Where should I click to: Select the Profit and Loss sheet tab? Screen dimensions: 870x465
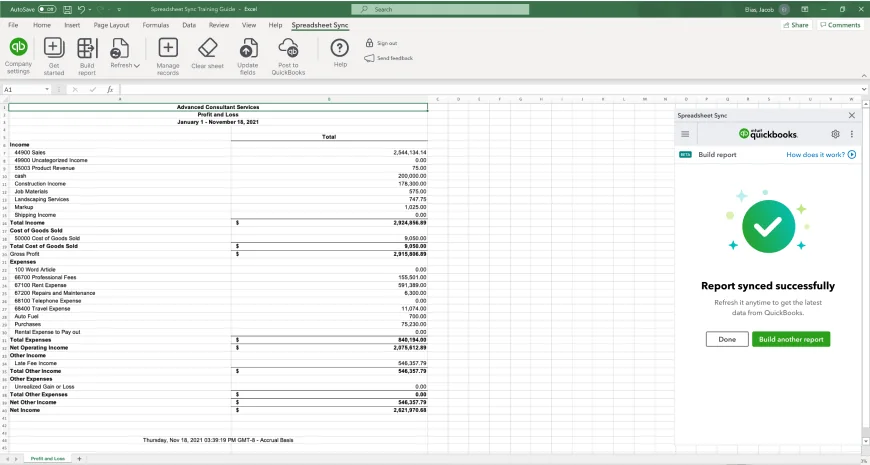tap(48, 459)
